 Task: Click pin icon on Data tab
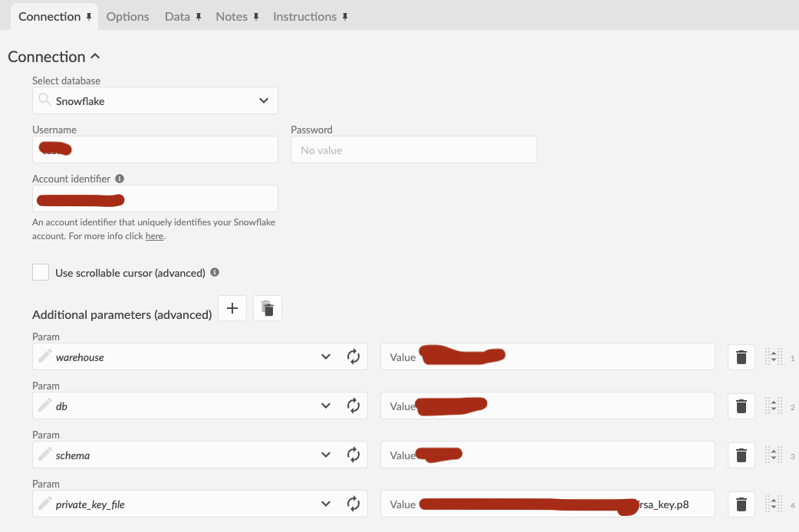click(x=199, y=17)
